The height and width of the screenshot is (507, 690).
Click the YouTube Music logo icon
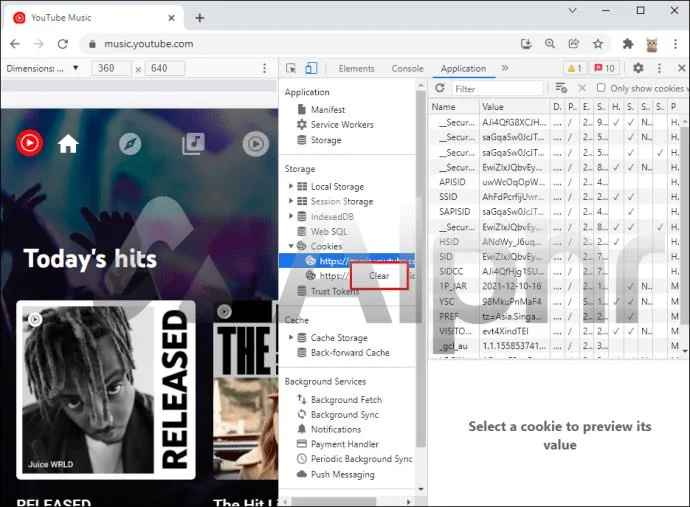tap(29, 143)
